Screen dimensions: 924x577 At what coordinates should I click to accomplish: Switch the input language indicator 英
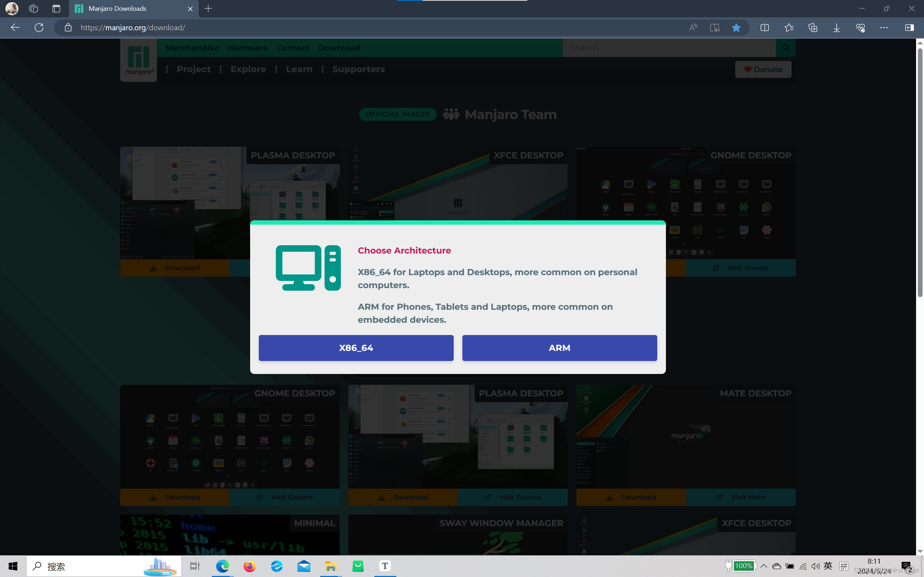[828, 566]
